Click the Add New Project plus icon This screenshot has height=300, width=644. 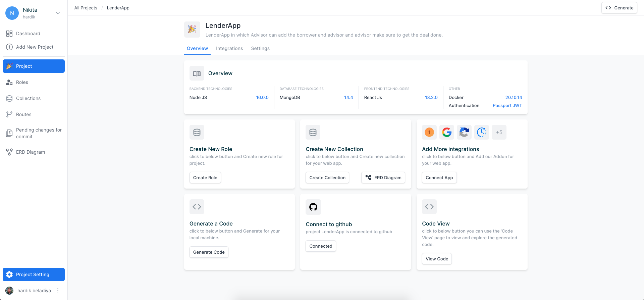tap(9, 47)
